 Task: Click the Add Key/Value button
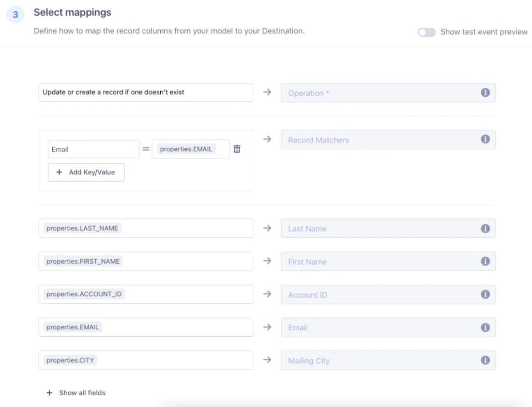click(86, 172)
